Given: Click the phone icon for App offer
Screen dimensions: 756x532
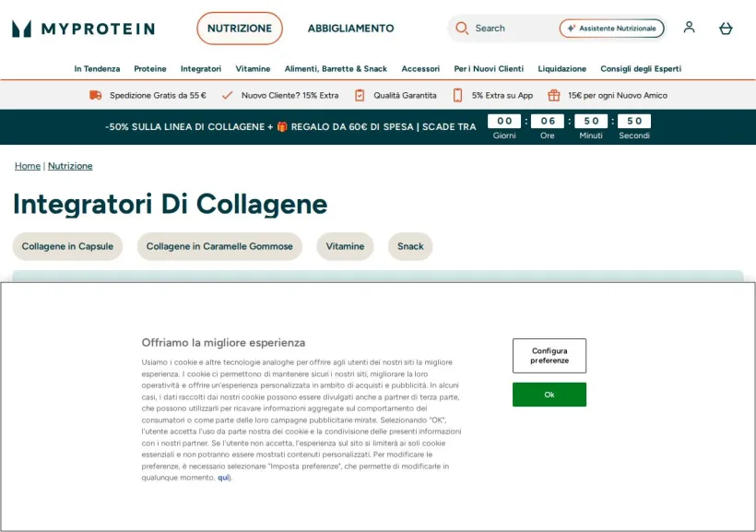Looking at the screenshot, I should (x=457, y=96).
